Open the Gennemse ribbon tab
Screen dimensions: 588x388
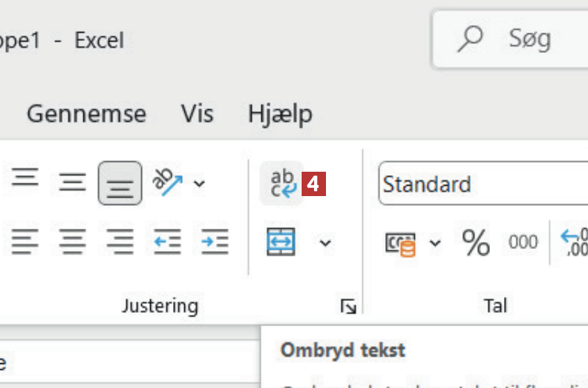coord(86,113)
